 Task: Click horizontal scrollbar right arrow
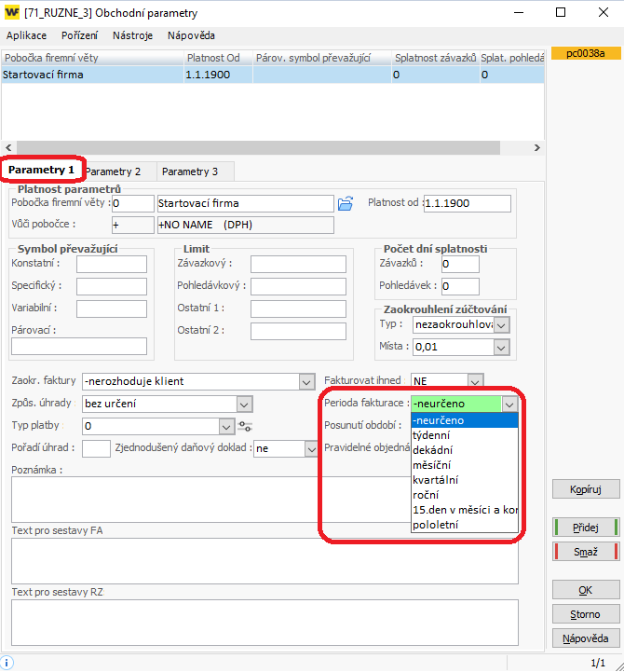(537, 147)
